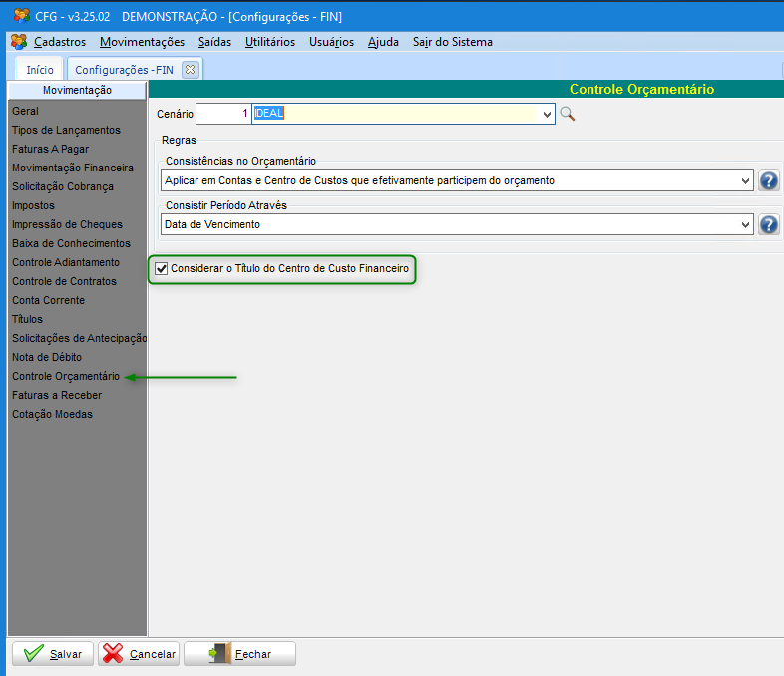Click the Salvar button
Viewport: 784px width, 676px height.
pyautogui.click(x=53, y=654)
